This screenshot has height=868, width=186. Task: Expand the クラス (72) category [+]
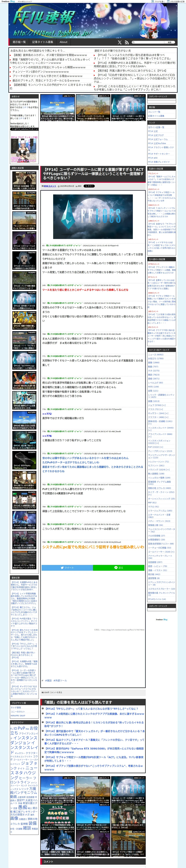click(161, 409)
